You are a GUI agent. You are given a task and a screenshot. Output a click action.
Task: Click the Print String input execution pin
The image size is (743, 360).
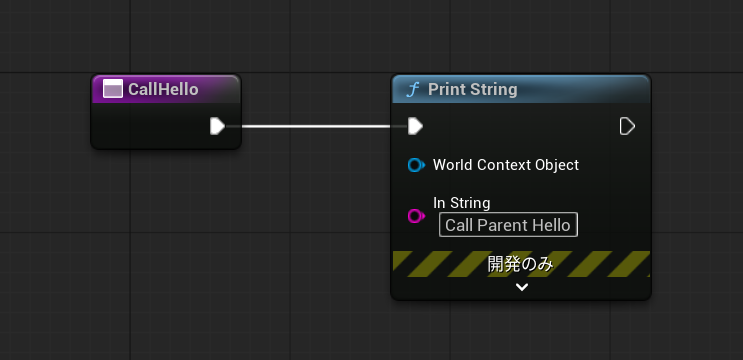tap(415, 126)
